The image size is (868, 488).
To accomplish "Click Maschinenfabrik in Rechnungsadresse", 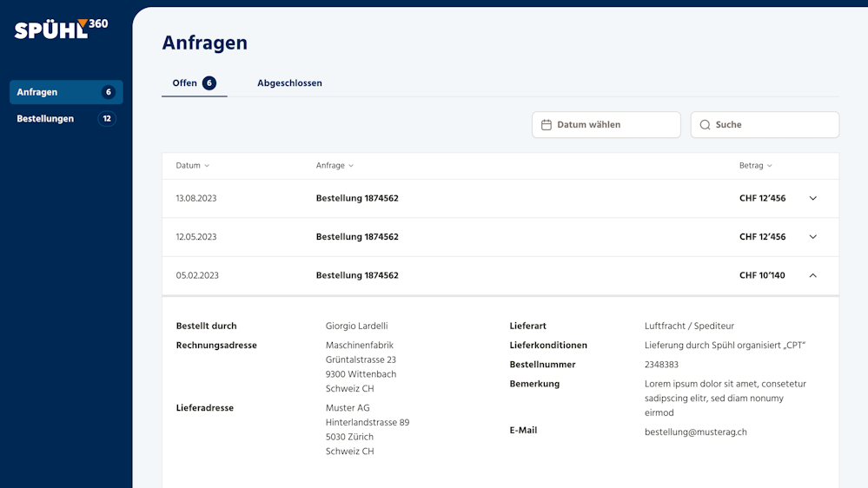I will (359, 346).
